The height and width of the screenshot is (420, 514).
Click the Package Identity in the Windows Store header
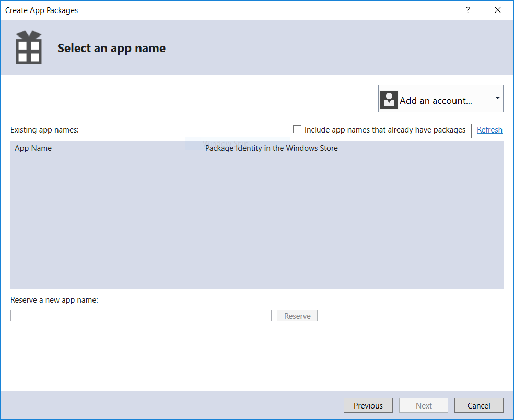(271, 148)
